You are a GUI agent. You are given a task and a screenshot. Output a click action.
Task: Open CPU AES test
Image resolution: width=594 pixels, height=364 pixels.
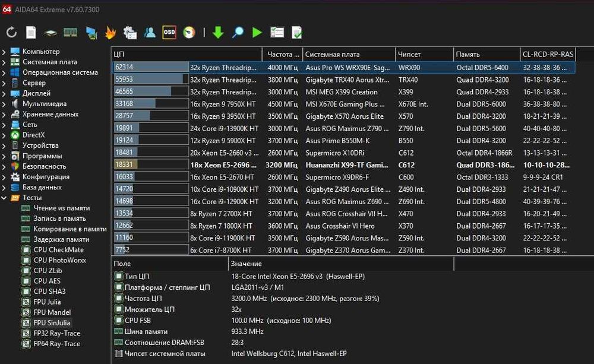46,281
